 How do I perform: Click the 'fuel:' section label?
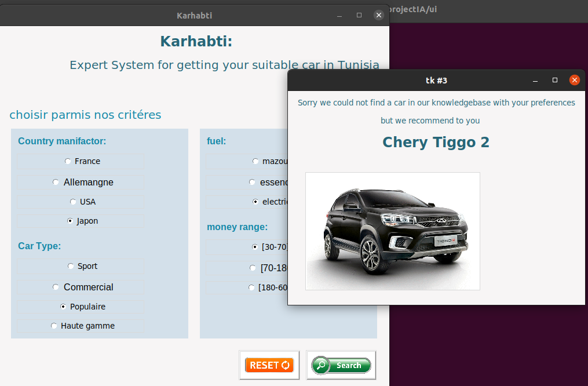pos(217,141)
